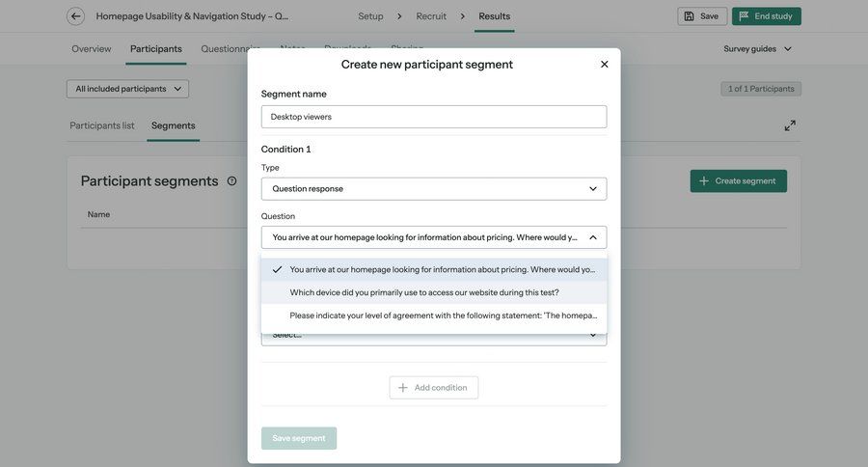Viewport: 868px width, 467px height.
Task: Click the Save button in header
Action: [x=701, y=16]
